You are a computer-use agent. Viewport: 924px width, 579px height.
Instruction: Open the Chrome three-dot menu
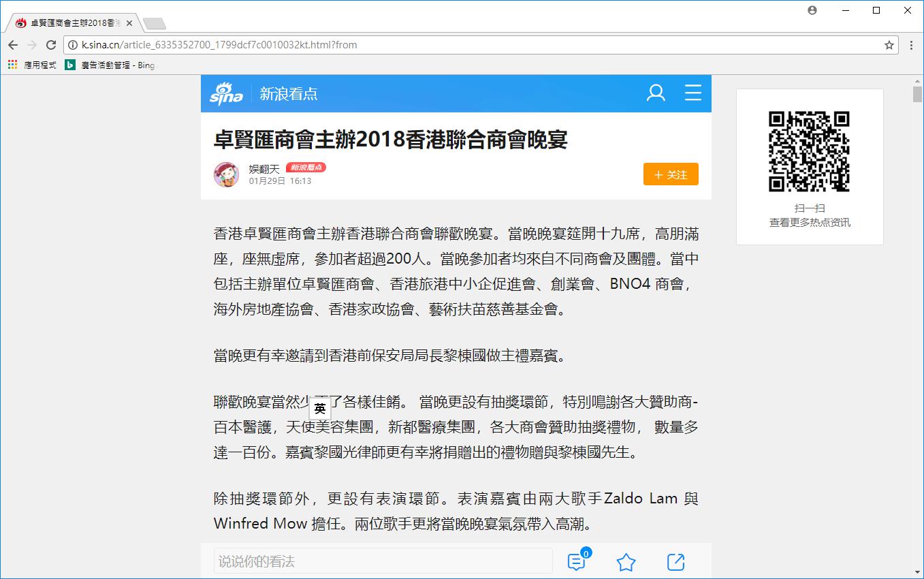coord(912,45)
